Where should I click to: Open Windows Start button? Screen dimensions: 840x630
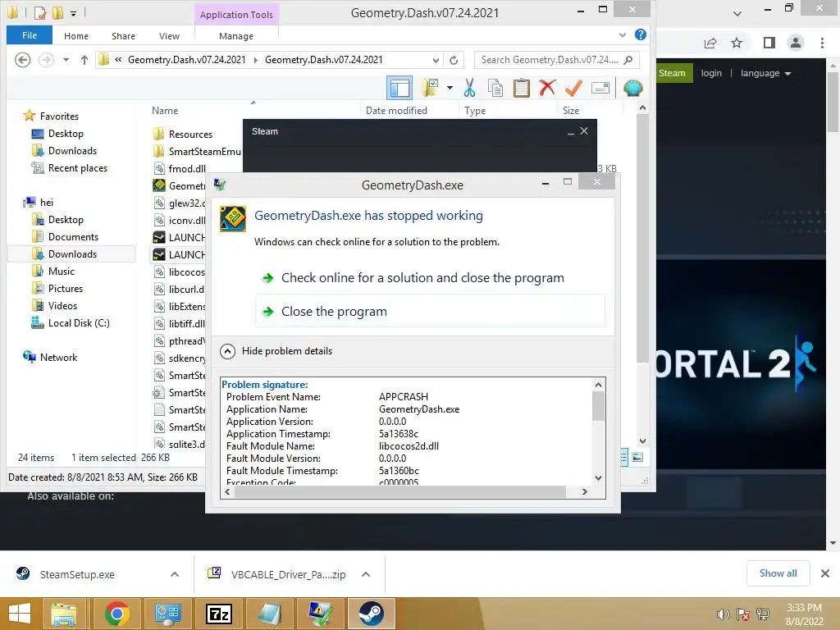(20, 614)
